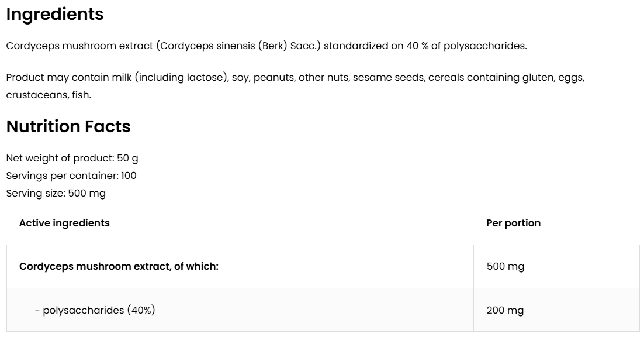Click the Ingredients heading
This screenshot has width=644, height=337.
click(54, 15)
